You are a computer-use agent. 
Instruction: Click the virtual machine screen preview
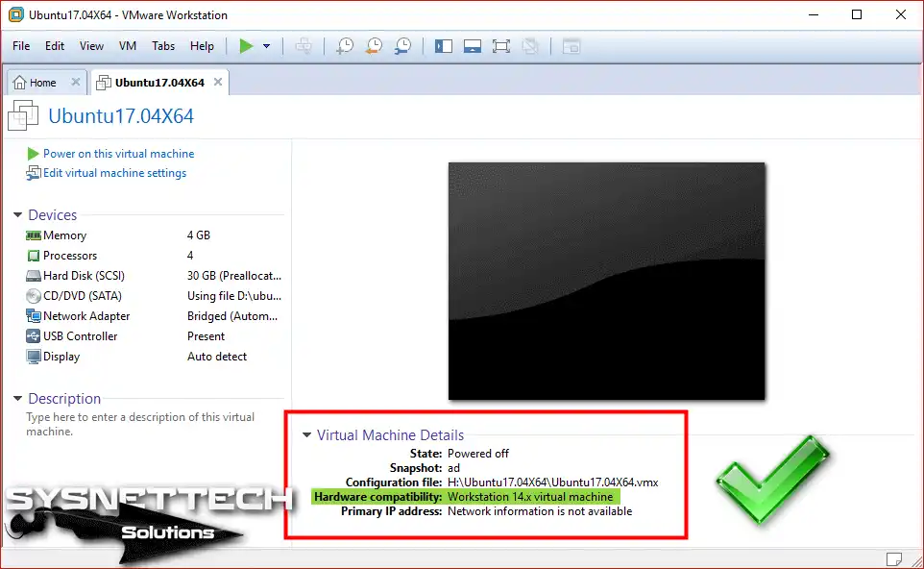[x=606, y=282]
